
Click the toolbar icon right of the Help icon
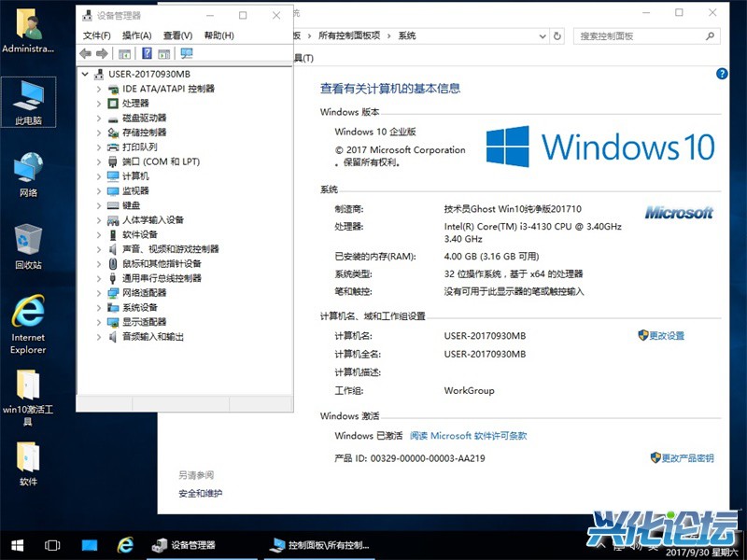tap(164, 54)
